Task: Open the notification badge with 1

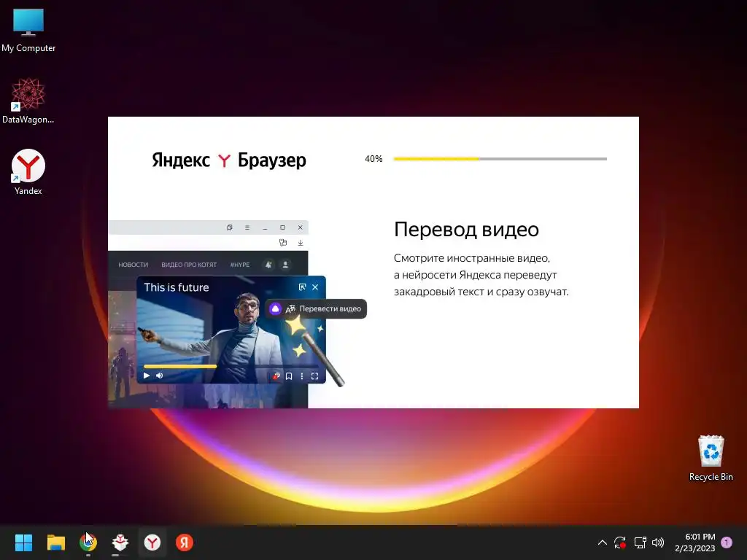Action: pos(727,542)
